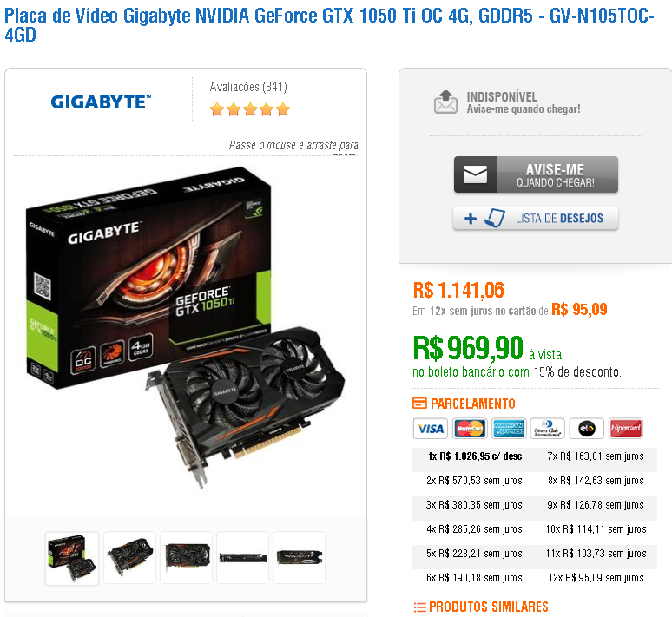This screenshot has height=617, width=672.
Task: Open the product title link
Action: pos(329,25)
